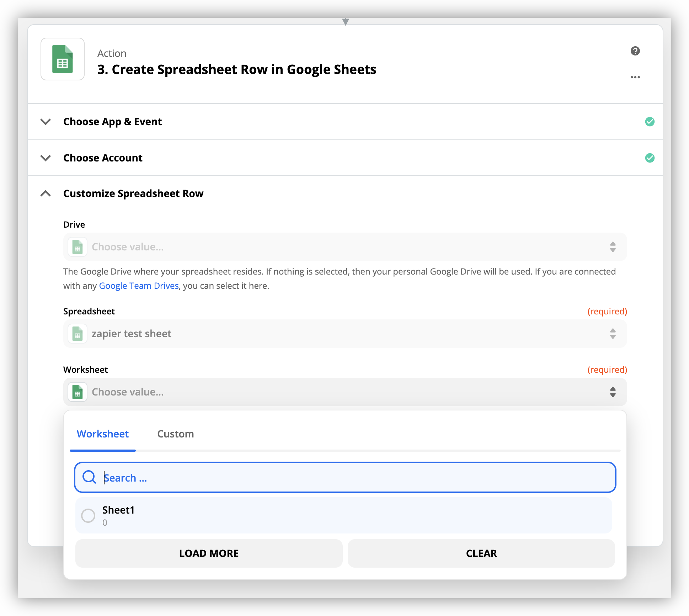
Task: Click the sheets icon in the Worksheet field
Action: coord(78,392)
